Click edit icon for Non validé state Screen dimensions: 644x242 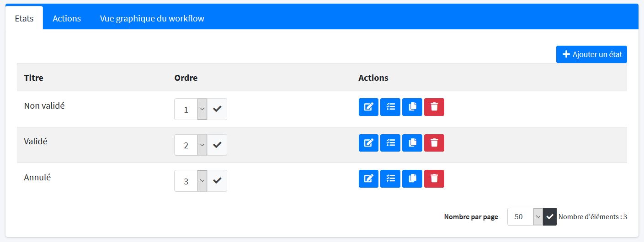368,107
